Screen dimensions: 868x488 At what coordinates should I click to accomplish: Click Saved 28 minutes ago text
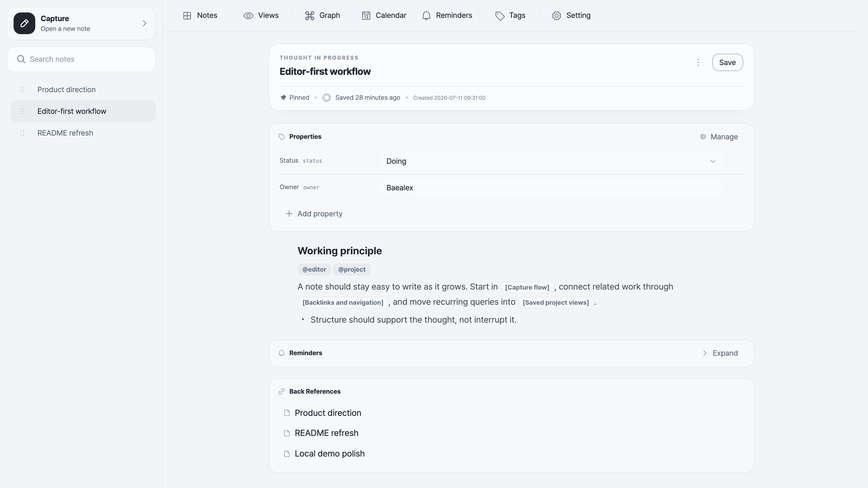tap(368, 98)
